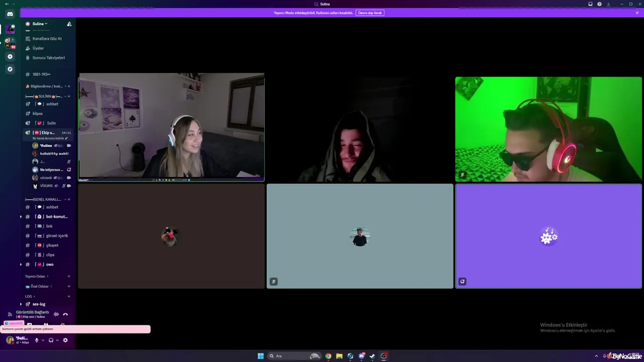The width and height of the screenshot is (644, 362).
Task: Click the invite people icon beside Sulina
Action: 69,24
